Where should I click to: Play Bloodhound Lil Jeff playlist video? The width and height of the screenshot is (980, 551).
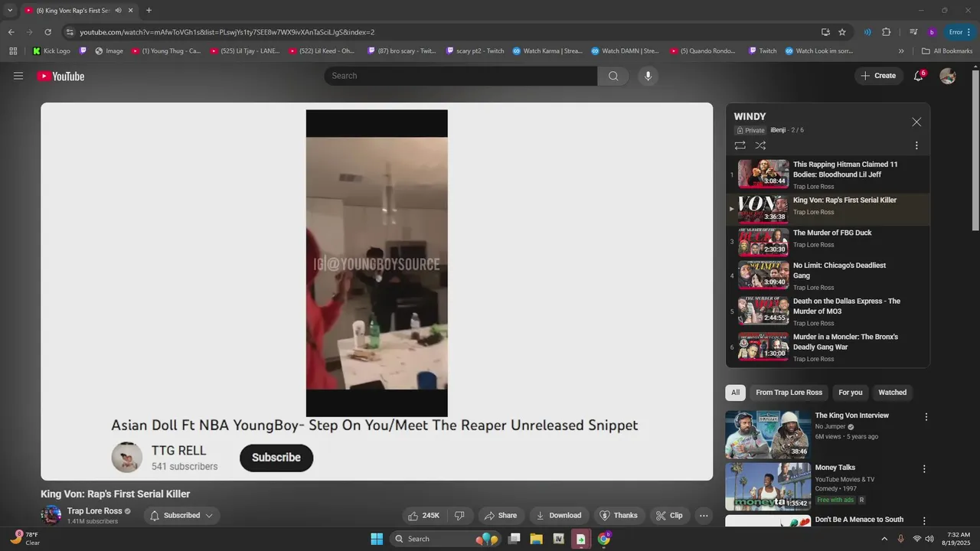(x=828, y=174)
